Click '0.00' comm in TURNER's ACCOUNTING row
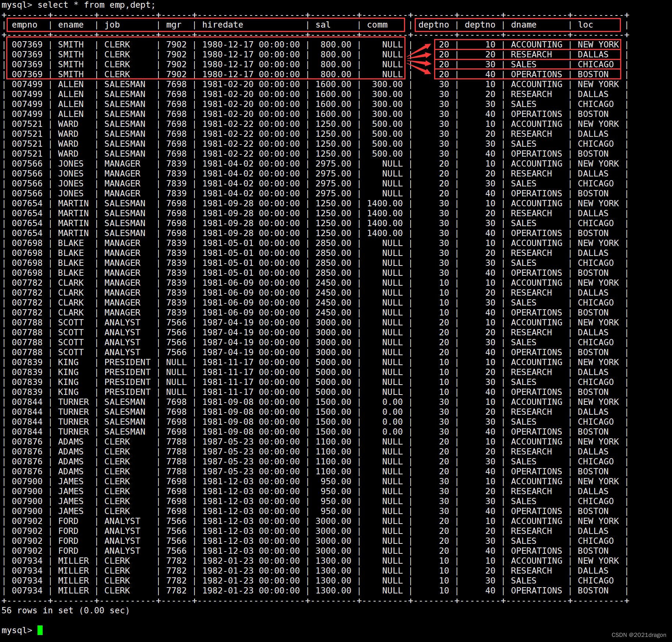 click(393, 402)
